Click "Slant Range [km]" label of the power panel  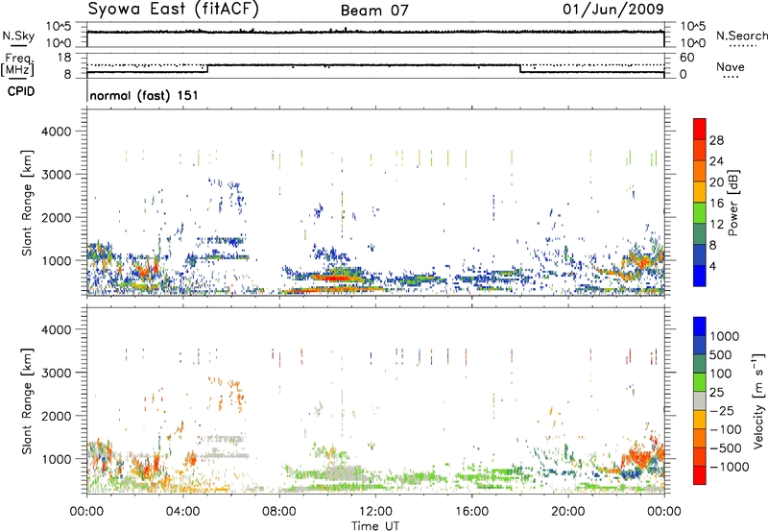click(x=27, y=203)
